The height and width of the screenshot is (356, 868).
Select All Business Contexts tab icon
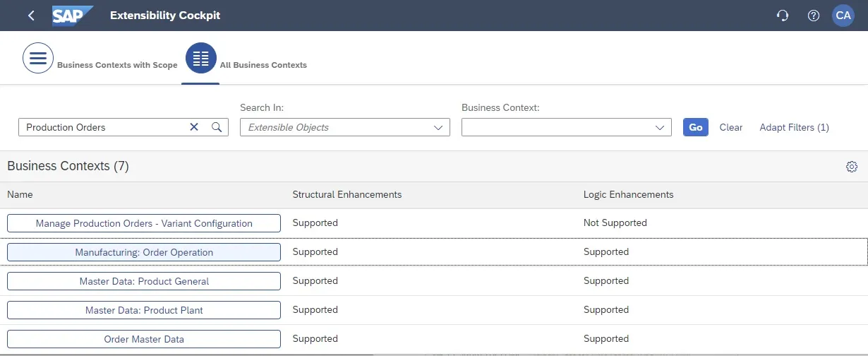click(x=201, y=58)
